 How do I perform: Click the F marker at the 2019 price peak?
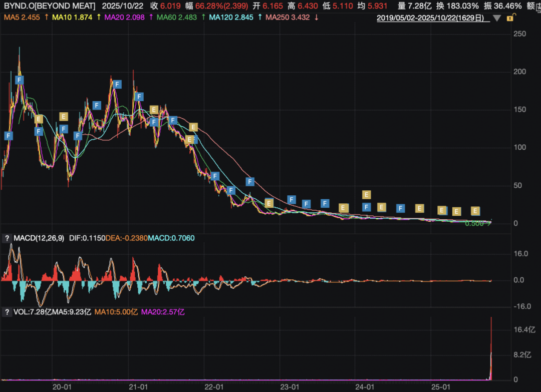(20, 80)
